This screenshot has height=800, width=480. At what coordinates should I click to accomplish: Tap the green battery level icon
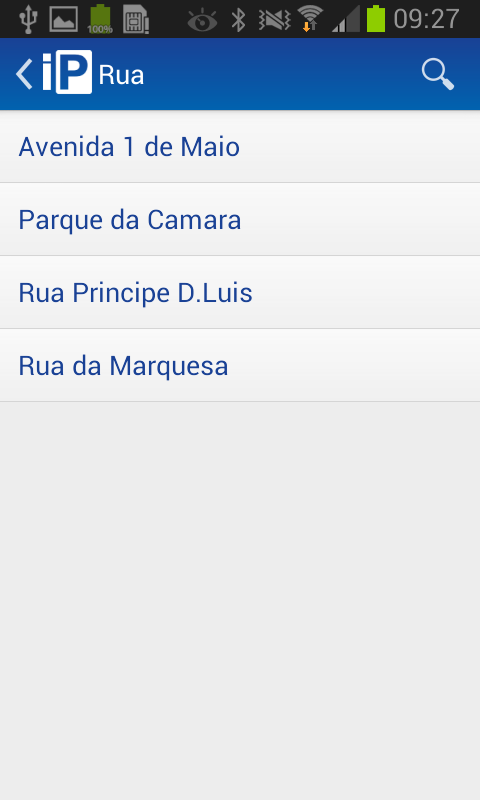(x=376, y=19)
